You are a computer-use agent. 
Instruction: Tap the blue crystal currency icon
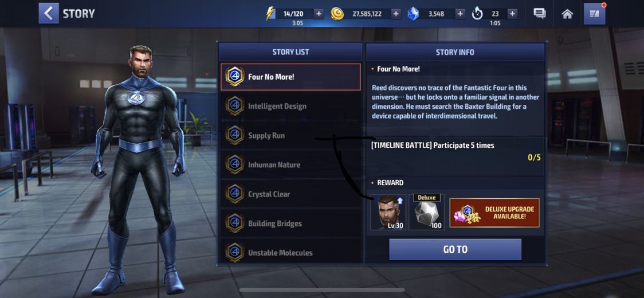(413, 14)
